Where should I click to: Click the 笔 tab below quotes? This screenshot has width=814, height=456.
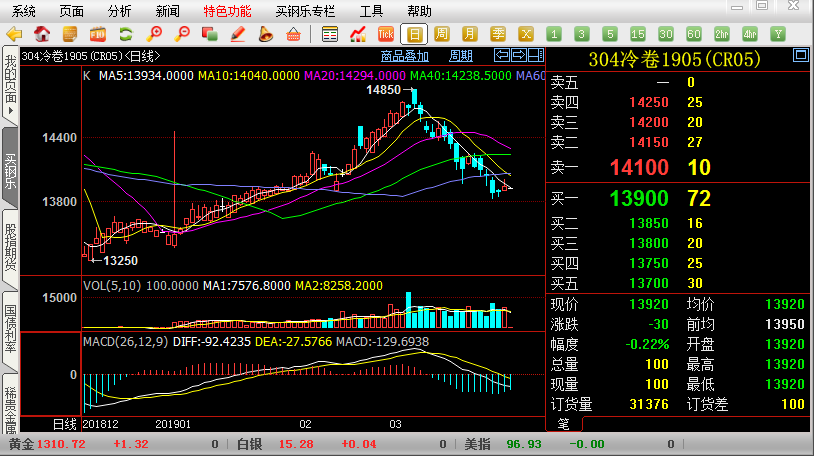tap(563, 424)
